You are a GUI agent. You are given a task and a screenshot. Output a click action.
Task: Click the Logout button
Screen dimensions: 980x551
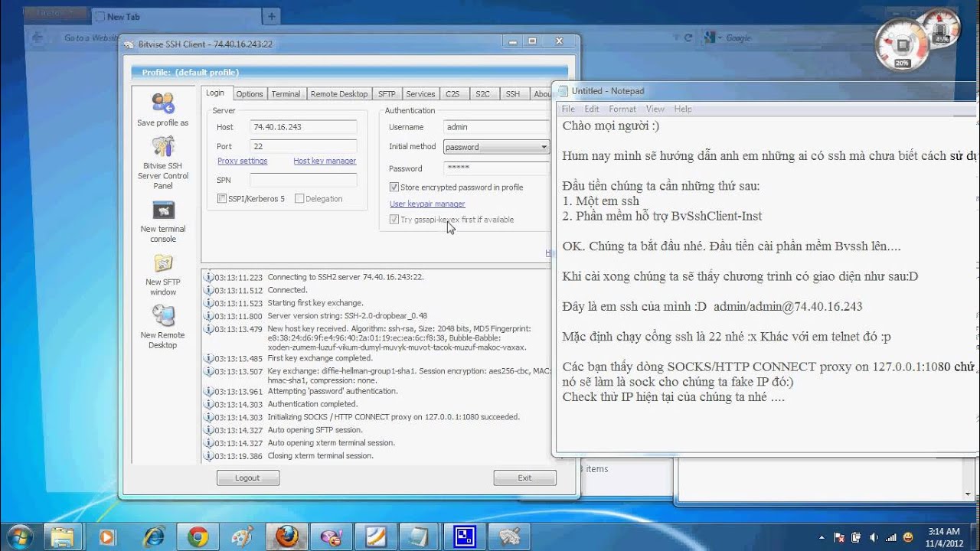(248, 478)
